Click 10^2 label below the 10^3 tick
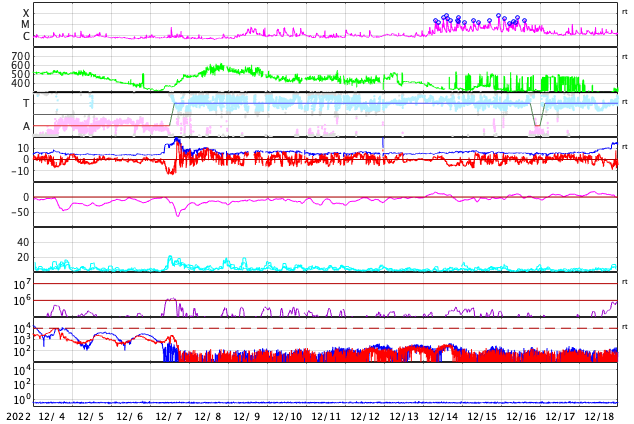 point(22,351)
